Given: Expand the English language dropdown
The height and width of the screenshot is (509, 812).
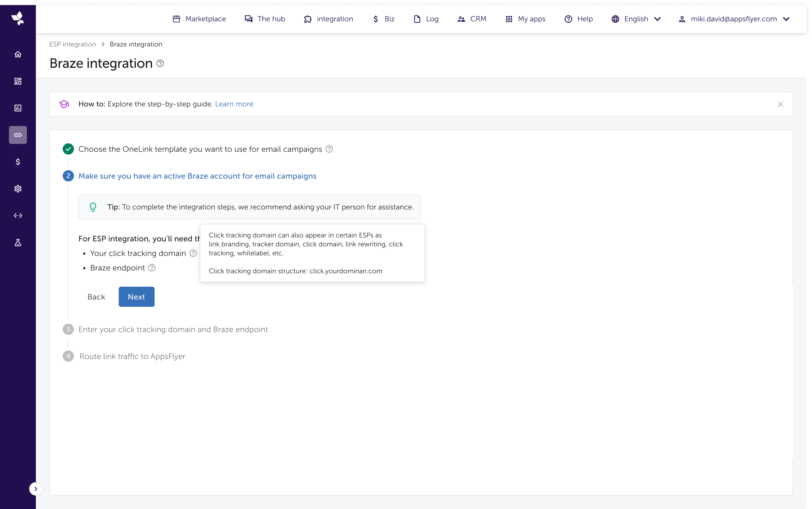Looking at the screenshot, I should 636,19.
